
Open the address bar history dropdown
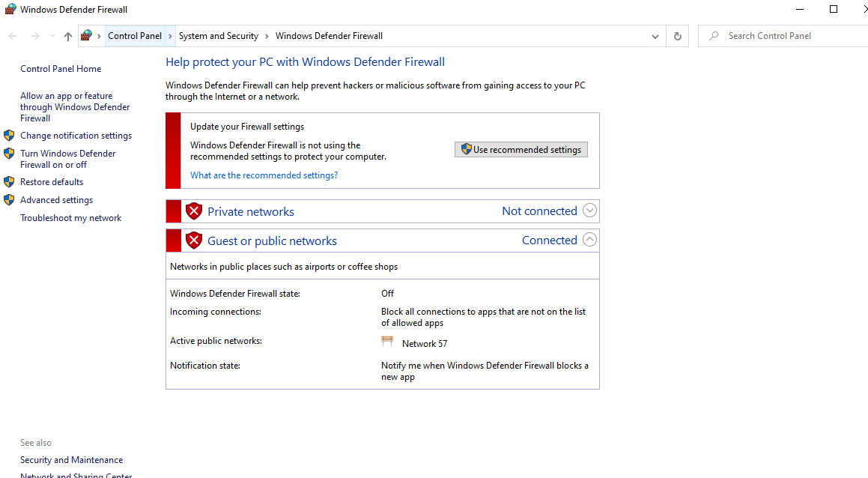pyautogui.click(x=655, y=37)
